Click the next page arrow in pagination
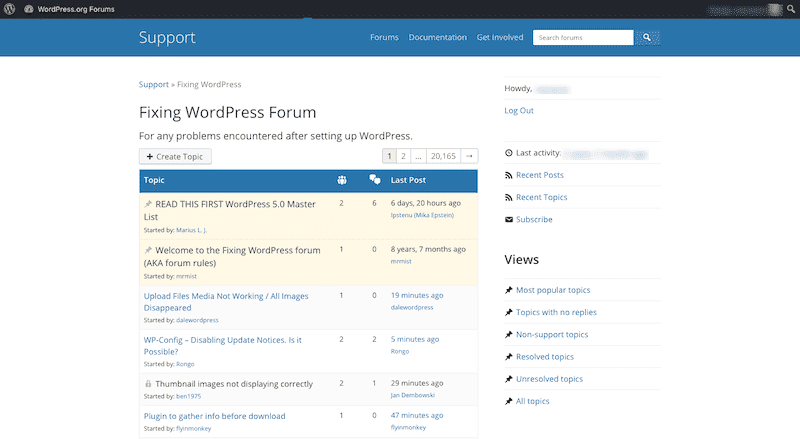Image resolution: width=800 pixels, height=439 pixels. click(469, 156)
